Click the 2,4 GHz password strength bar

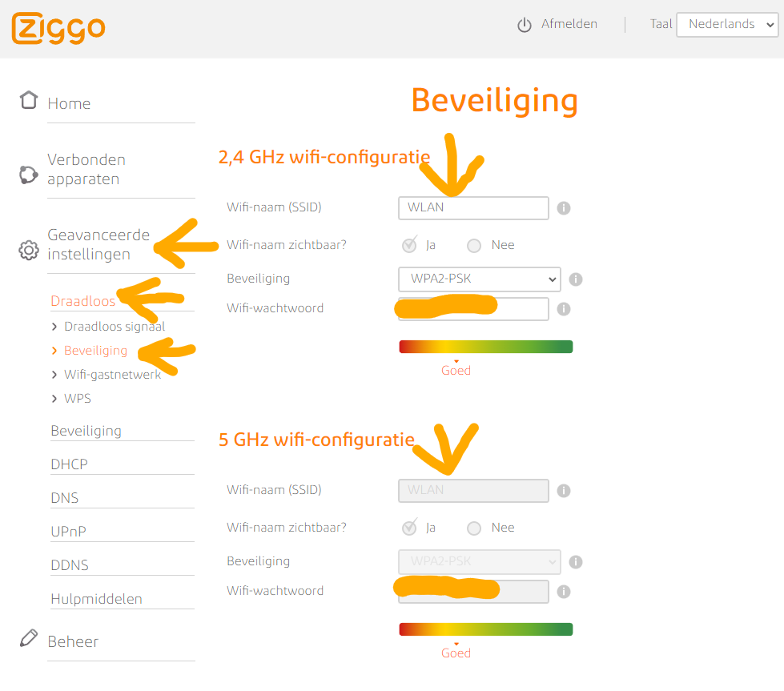(x=485, y=347)
